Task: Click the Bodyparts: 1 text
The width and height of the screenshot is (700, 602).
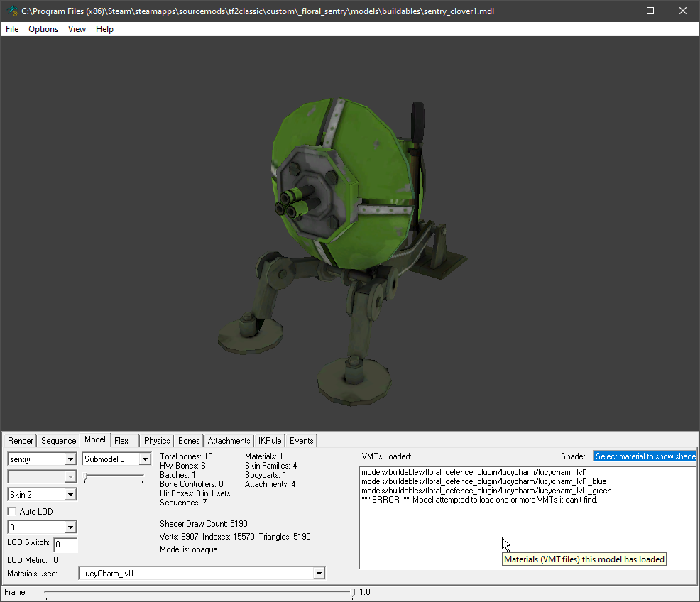Action: pos(266,475)
